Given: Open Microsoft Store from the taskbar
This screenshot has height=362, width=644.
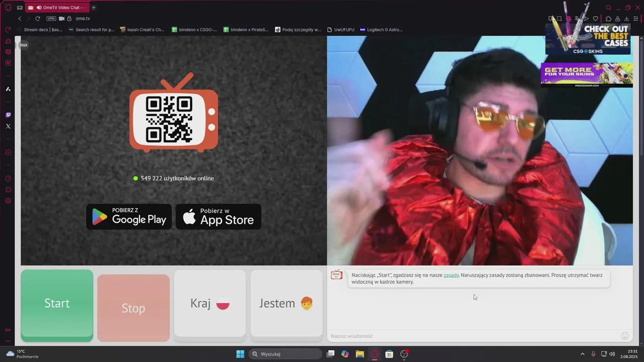Looking at the screenshot, I should pos(389,354).
